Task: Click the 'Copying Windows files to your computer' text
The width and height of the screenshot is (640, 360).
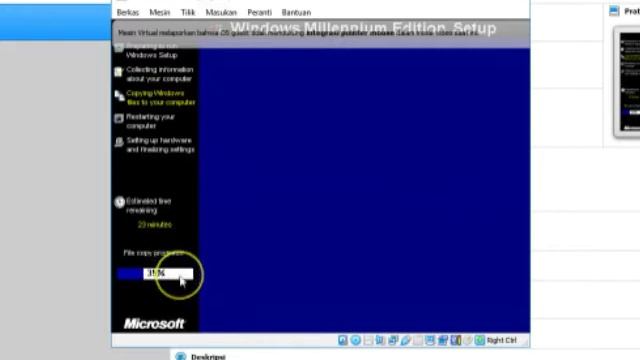Action: click(x=161, y=98)
